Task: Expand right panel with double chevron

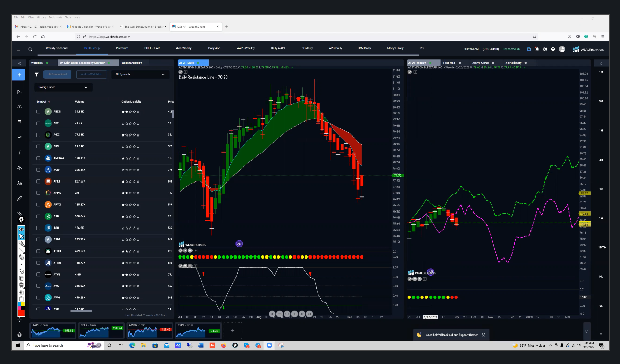Action: click(x=601, y=63)
